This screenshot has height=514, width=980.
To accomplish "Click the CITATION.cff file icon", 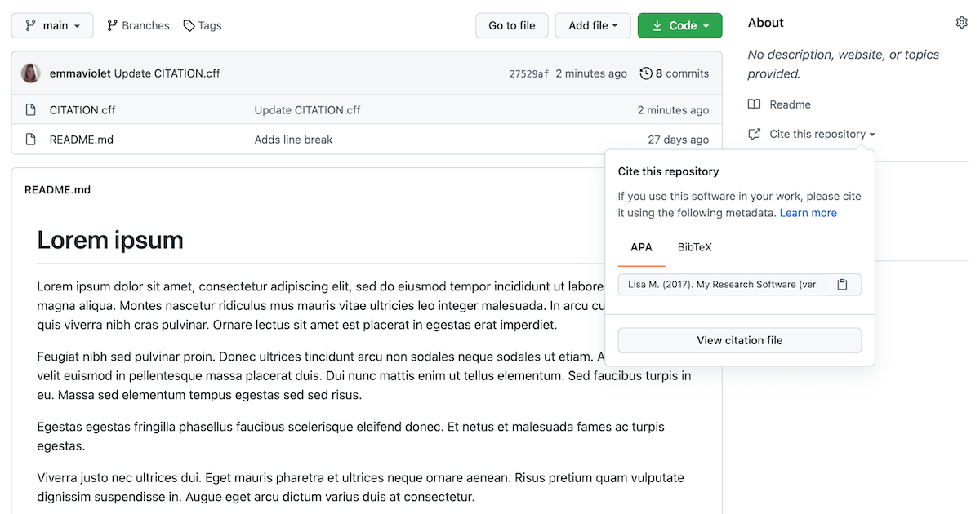I will [x=30, y=109].
